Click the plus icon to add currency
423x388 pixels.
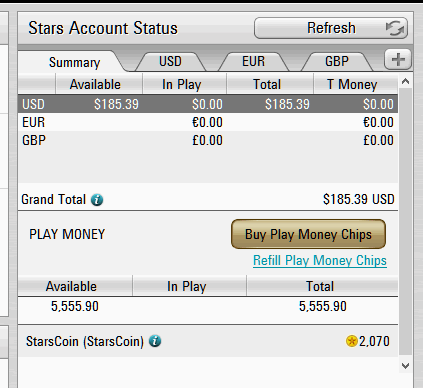pos(398,60)
